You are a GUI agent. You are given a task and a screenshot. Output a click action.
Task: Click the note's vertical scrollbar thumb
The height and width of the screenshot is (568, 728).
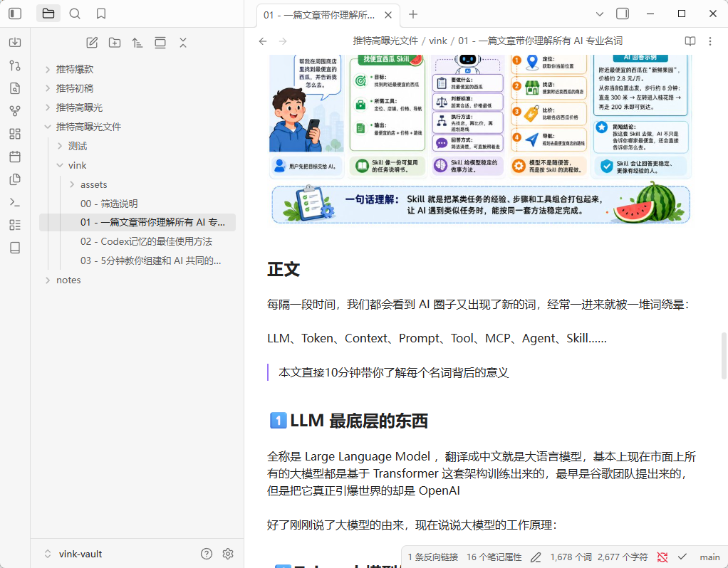point(723,356)
